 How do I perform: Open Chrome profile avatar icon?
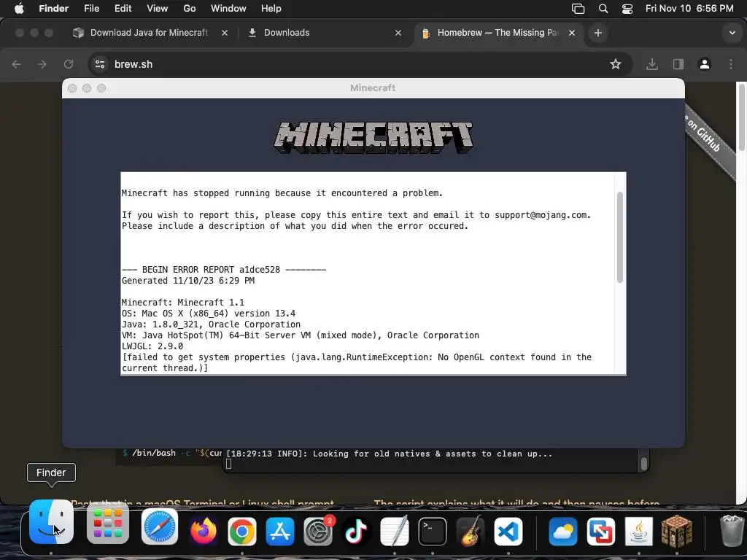point(705,64)
